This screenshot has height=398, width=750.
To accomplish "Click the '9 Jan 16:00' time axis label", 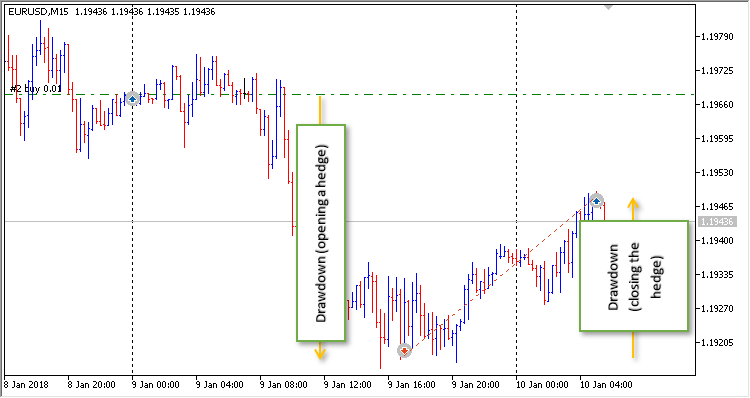I will tap(411, 385).
